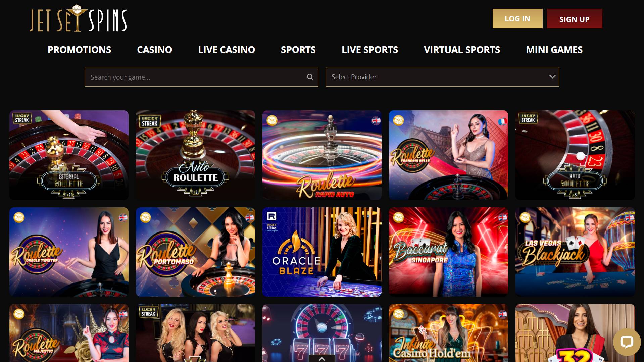Screen dimensions: 644x362
Task: Select the Mini Games menu item
Action: [554, 50]
